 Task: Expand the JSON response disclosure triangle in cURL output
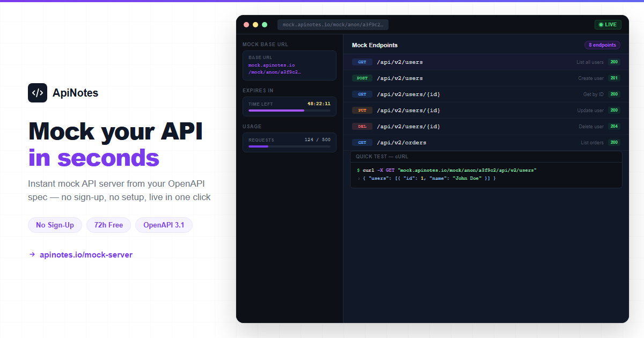point(358,178)
